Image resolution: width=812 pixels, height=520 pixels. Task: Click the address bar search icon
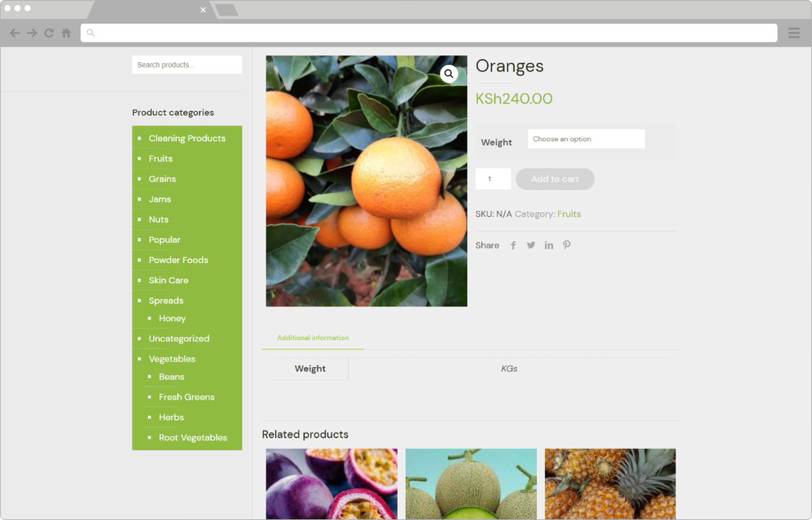(x=91, y=32)
